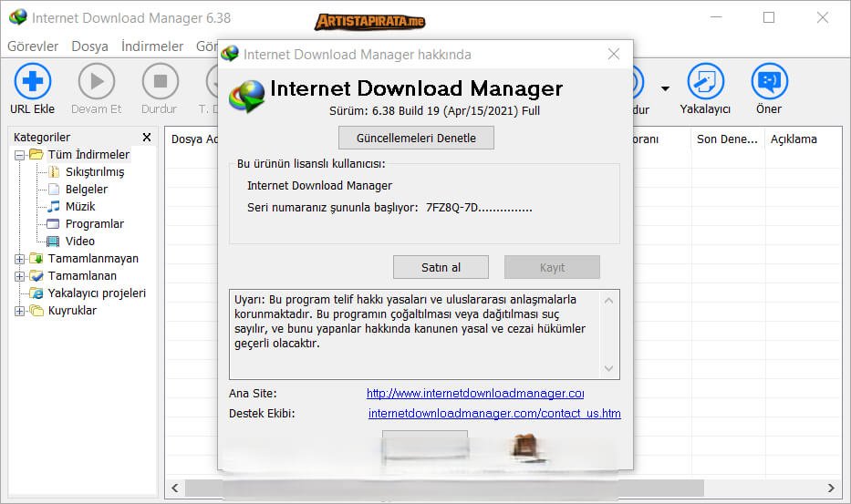Click warning text scrollbar down arrow

(x=609, y=368)
